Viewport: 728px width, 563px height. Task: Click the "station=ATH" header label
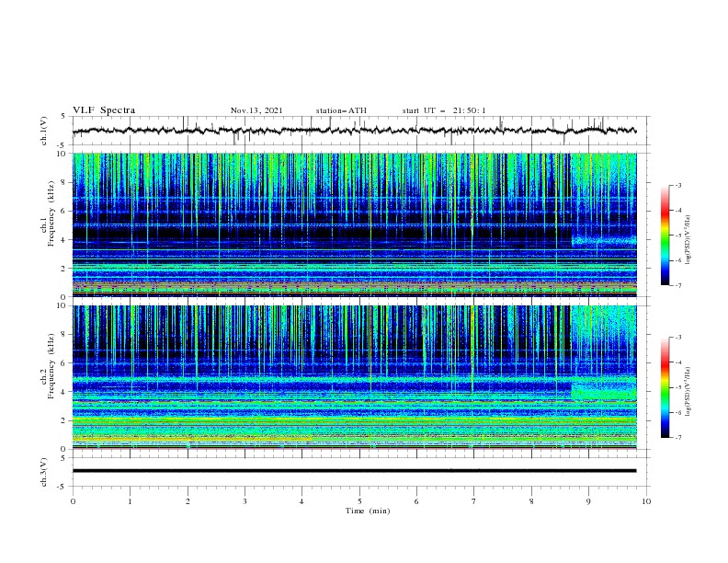point(341,110)
